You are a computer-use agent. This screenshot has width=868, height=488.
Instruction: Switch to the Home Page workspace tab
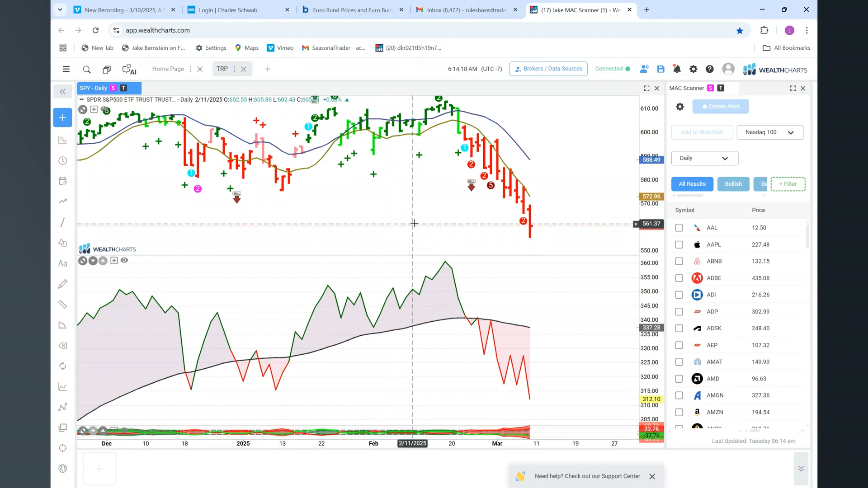[168, 69]
